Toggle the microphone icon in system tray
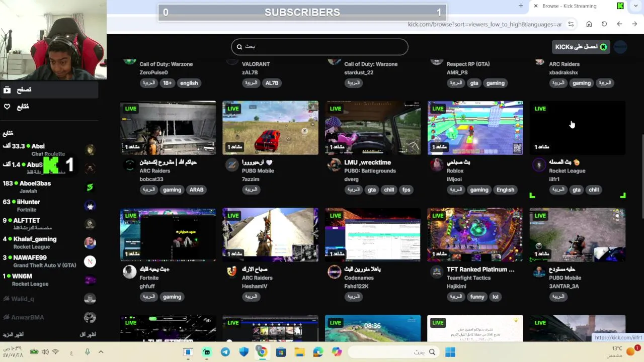 [88, 352]
